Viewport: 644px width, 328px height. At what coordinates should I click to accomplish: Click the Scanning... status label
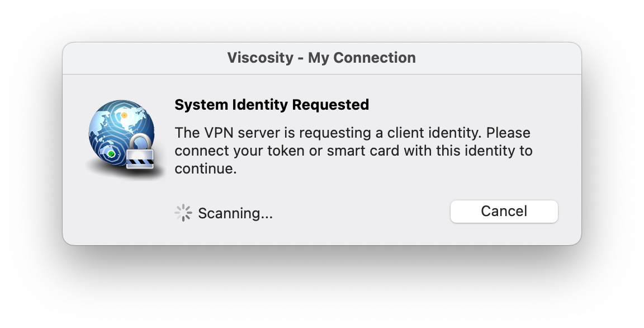coord(235,213)
